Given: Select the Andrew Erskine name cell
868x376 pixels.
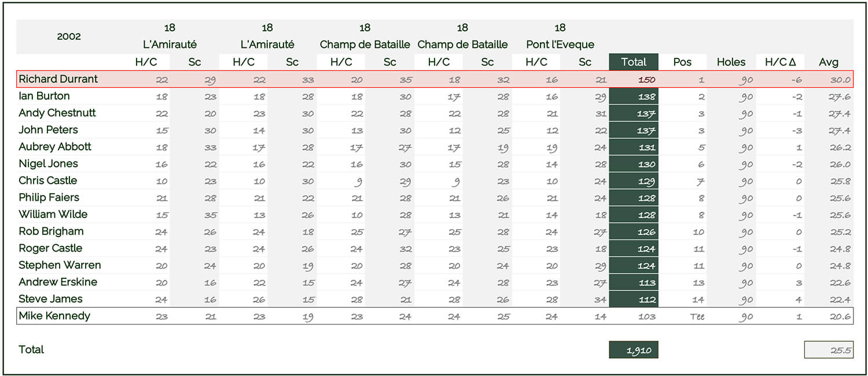Looking at the screenshot, I should (x=58, y=282).
